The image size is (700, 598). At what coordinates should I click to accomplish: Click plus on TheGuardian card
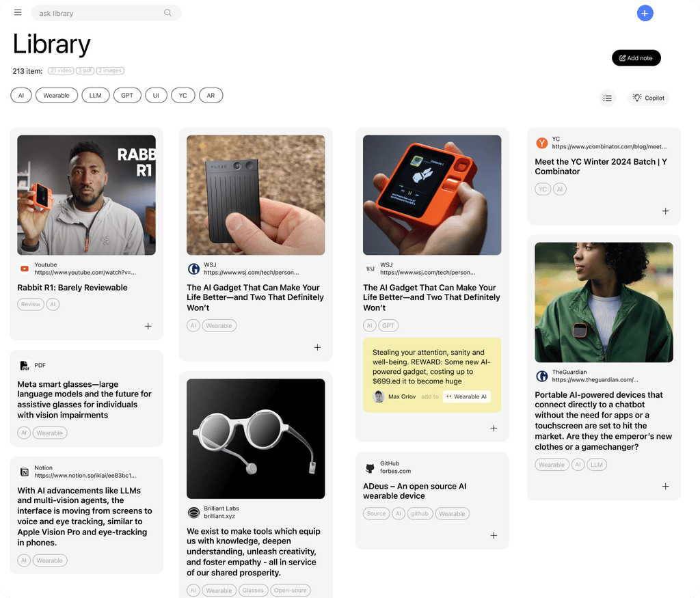666,487
